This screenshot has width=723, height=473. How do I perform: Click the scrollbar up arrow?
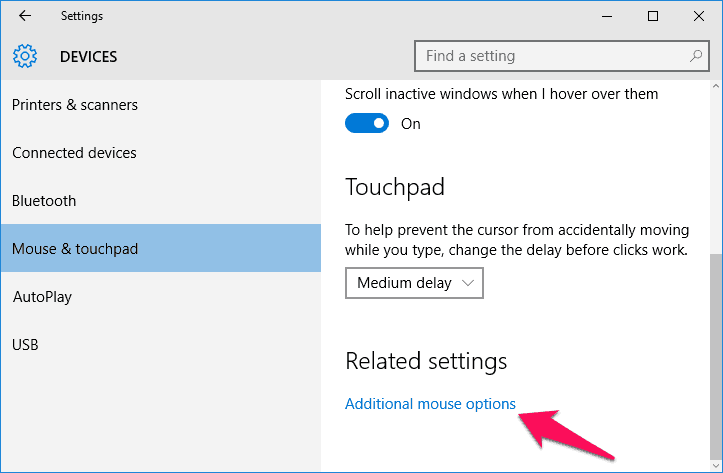point(716,86)
